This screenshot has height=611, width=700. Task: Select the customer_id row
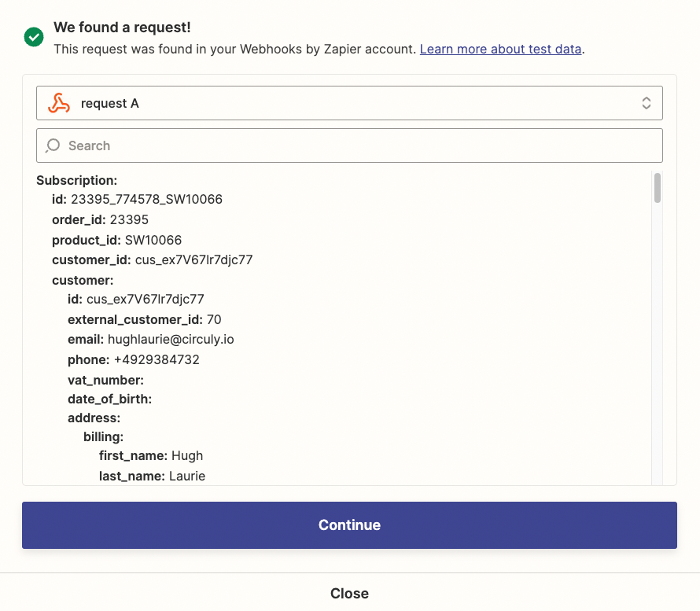[x=153, y=259]
